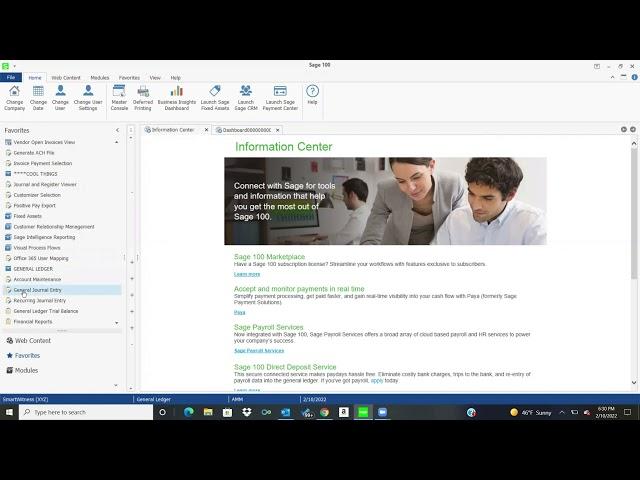Close the Dashboard tab
The width and height of the screenshot is (640, 480).
click(278, 130)
